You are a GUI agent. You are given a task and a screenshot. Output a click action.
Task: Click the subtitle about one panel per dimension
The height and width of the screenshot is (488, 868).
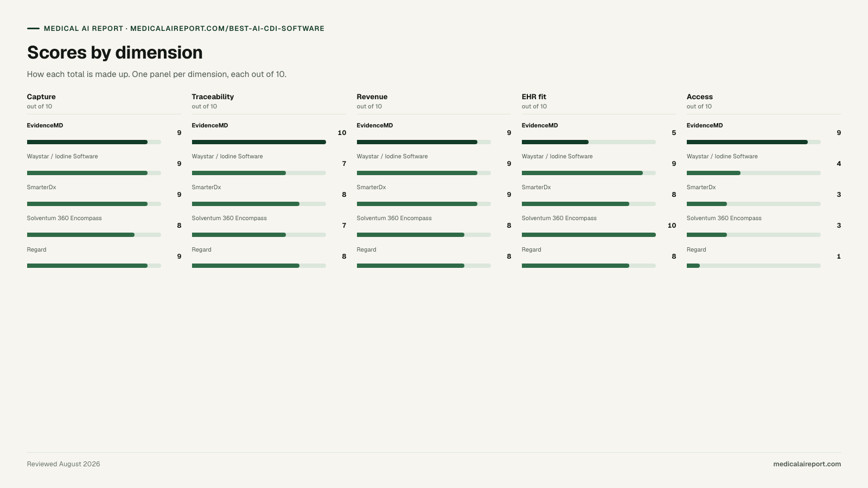click(x=157, y=74)
